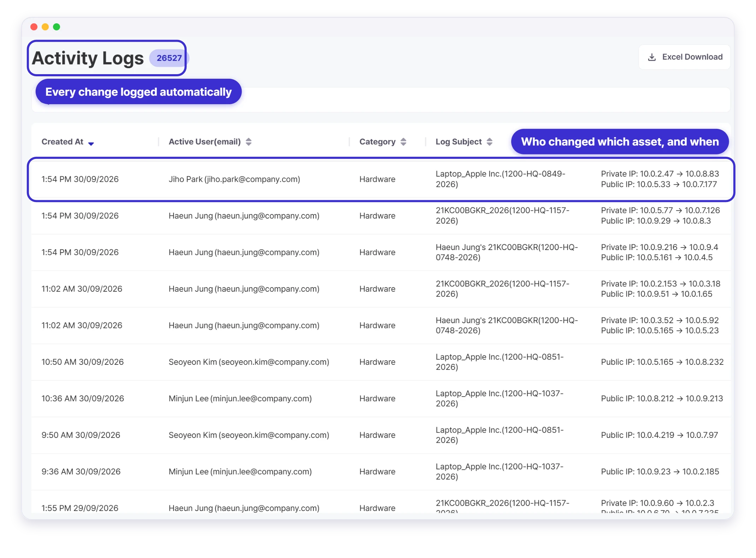Click the Excel Download button
Viewport: 756px width, 558px height.
tap(684, 57)
